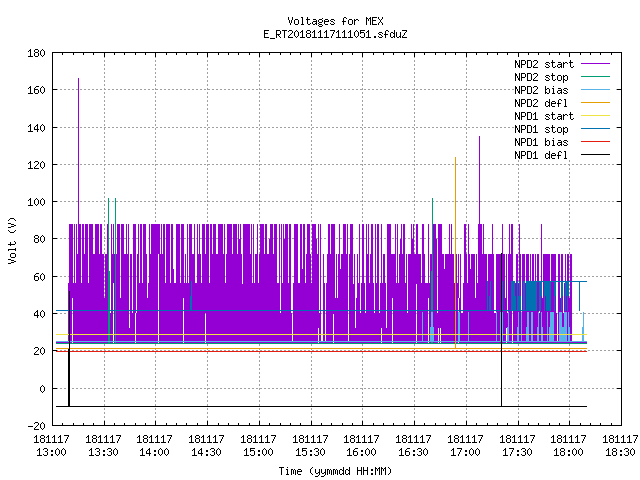Click the green NPD2 stop legend line
The width and height of the screenshot is (640, 480).
click(x=595, y=76)
